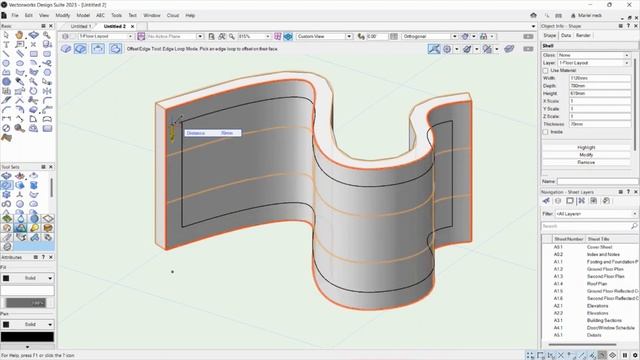Select the Pan hand tool
Screen dimensions: 640x360
click(20, 35)
